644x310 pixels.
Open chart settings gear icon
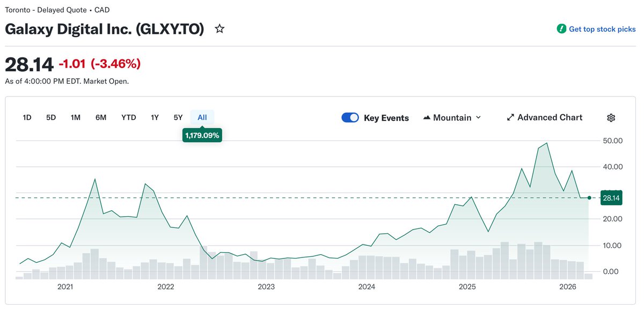(x=611, y=118)
